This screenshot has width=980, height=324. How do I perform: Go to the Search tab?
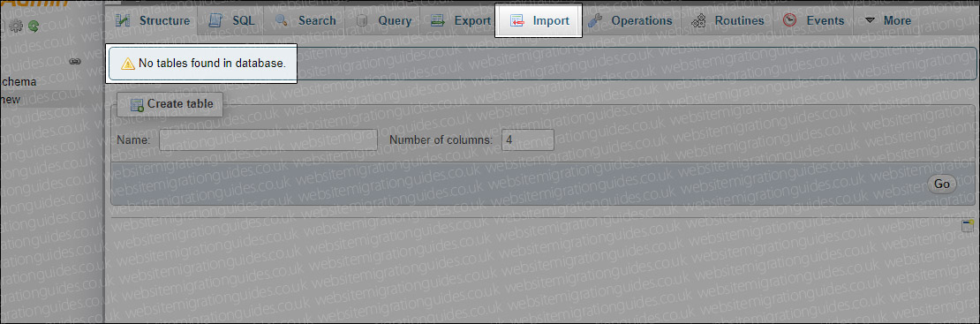tap(305, 20)
